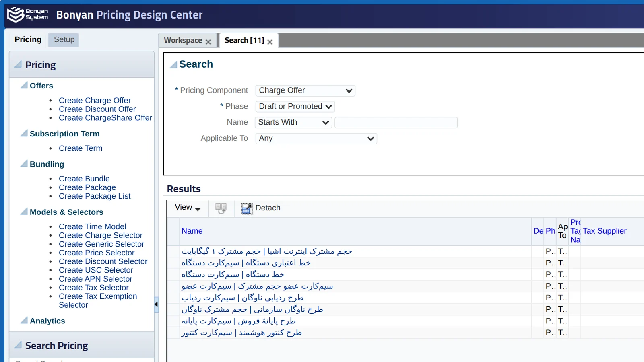Open the Phase dropdown
The image size is (644, 362).
coord(295,106)
